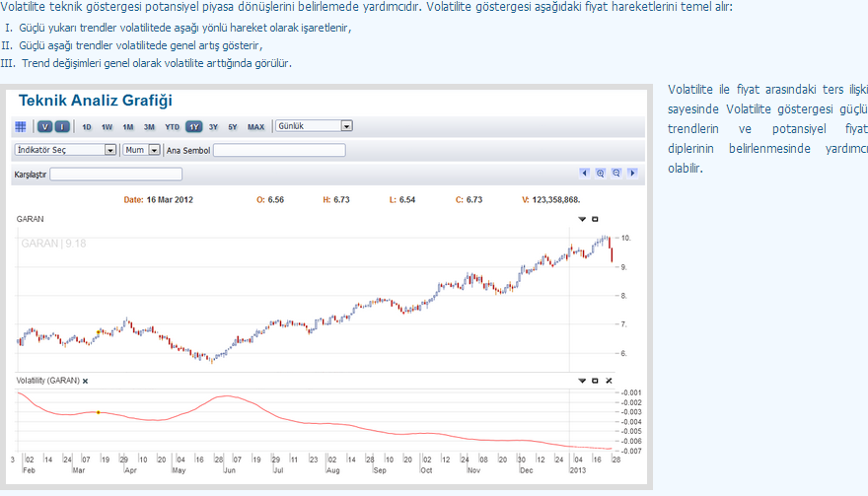Viewport: 868px width, 496px height.
Task: Click the Volatility (GARAN) label
Action: point(47,381)
